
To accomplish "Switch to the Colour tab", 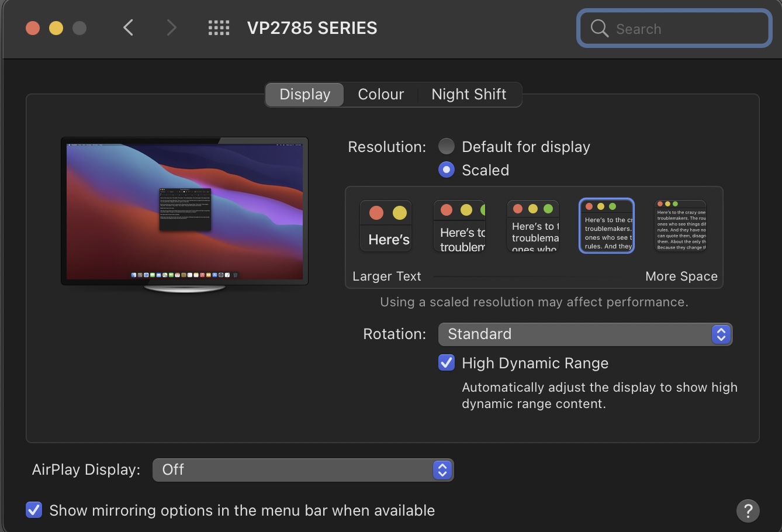I will 381,94.
